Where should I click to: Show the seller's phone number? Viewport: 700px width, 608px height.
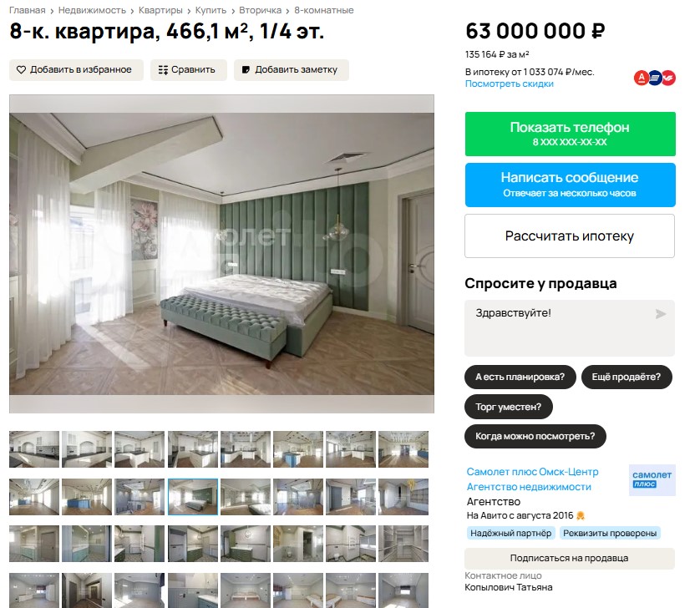pos(570,134)
